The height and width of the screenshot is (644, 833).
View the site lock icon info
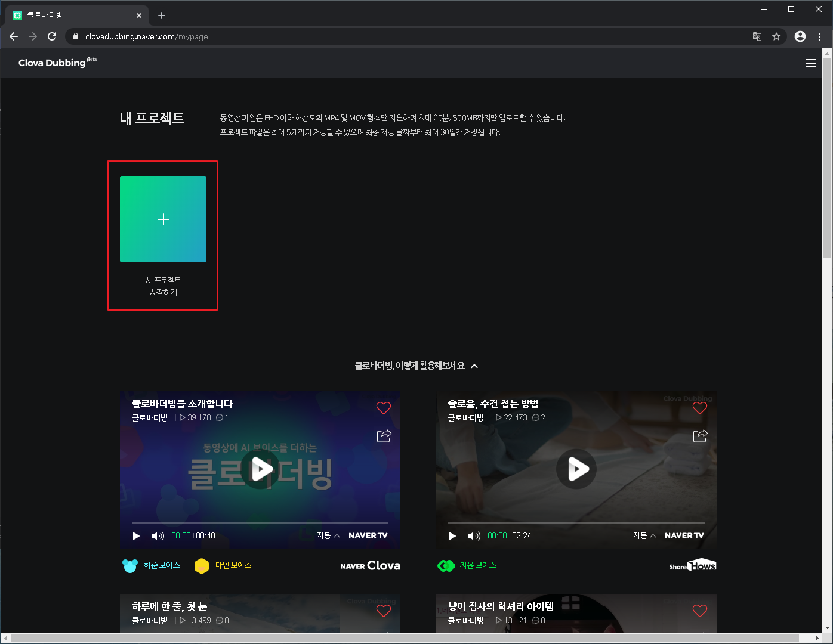tap(75, 36)
